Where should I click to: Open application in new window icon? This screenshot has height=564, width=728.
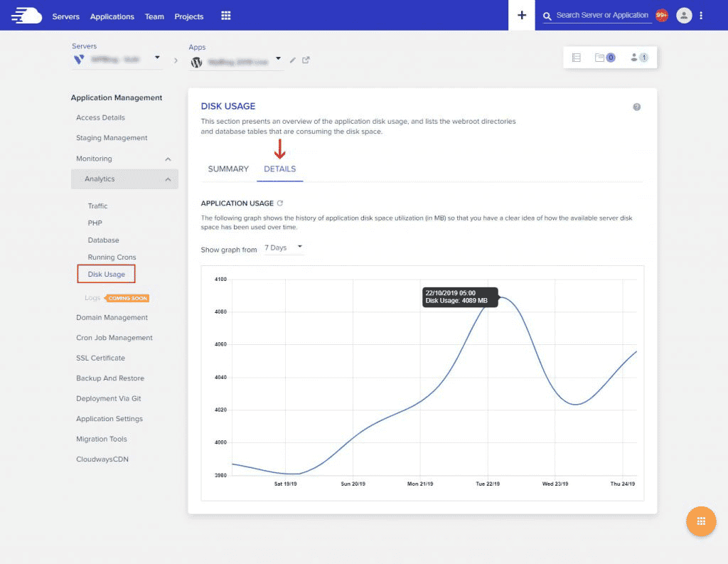[306, 60]
